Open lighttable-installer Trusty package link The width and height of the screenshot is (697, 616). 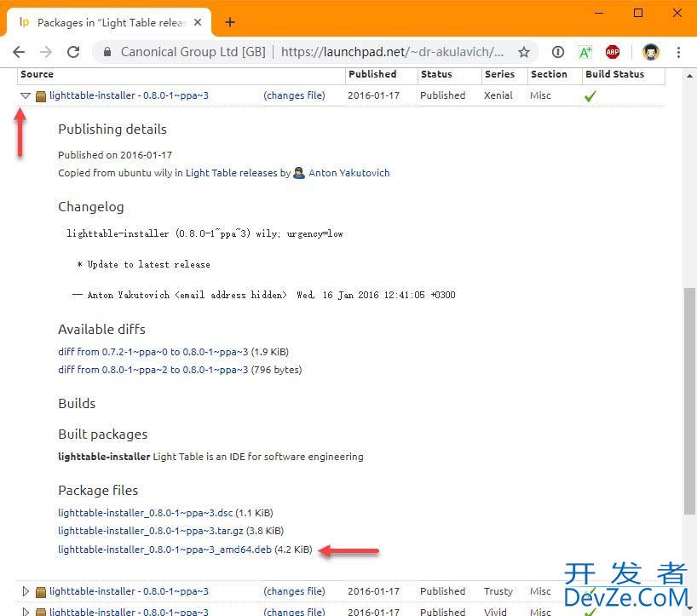point(129,591)
